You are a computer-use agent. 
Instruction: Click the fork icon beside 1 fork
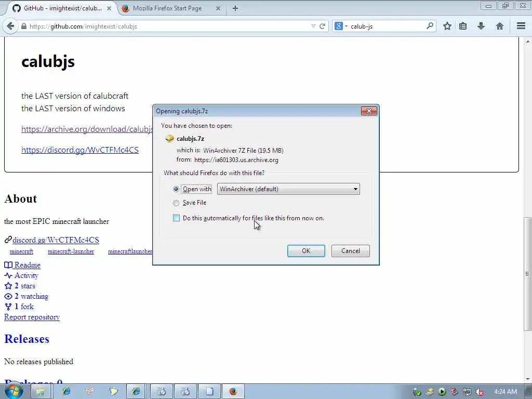[8, 307]
